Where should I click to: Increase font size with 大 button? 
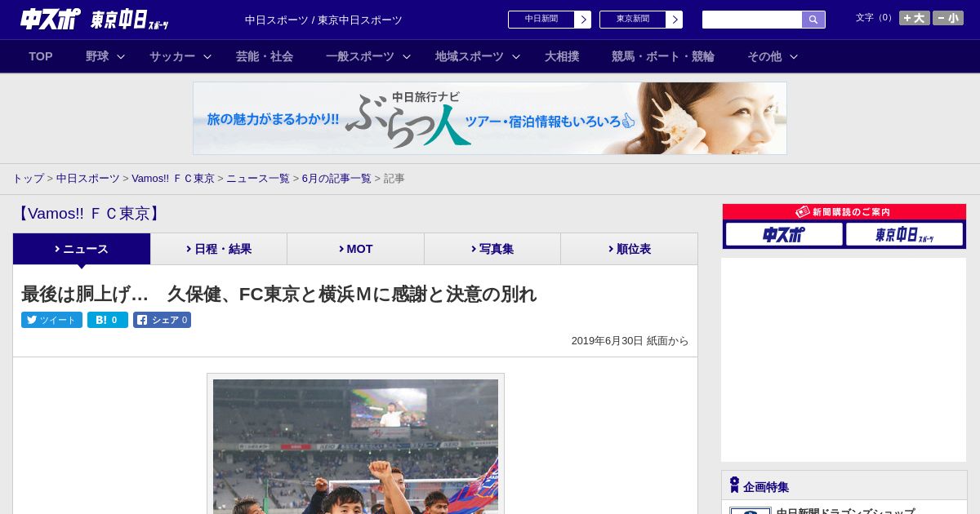(x=915, y=18)
